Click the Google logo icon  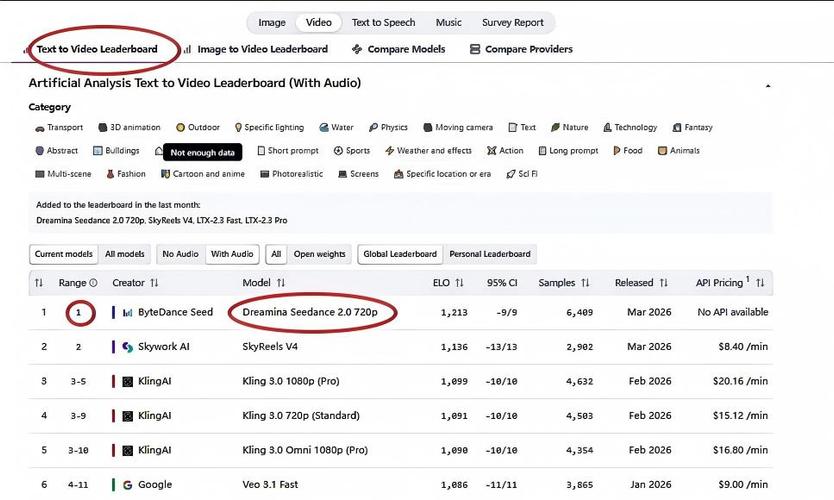(x=127, y=485)
